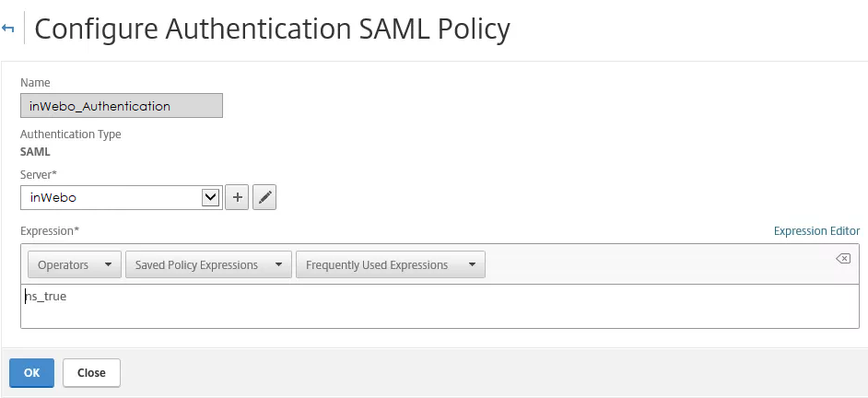
Task: Open the Expression Editor link
Action: coord(816,231)
